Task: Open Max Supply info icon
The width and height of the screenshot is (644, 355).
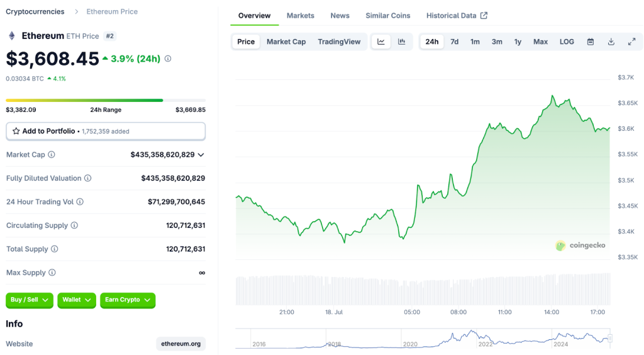Action: [x=52, y=273]
